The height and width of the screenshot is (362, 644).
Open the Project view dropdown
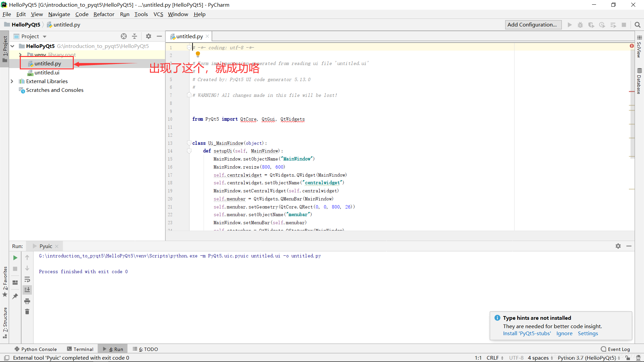[45, 37]
